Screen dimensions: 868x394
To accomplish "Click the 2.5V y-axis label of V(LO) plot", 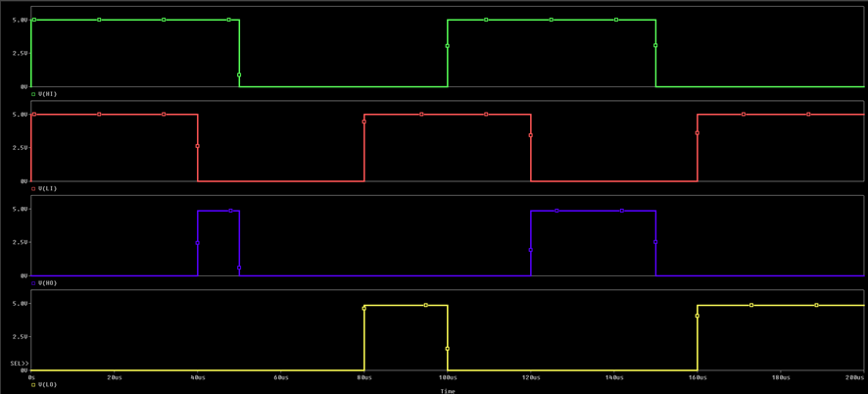I will click(19, 337).
